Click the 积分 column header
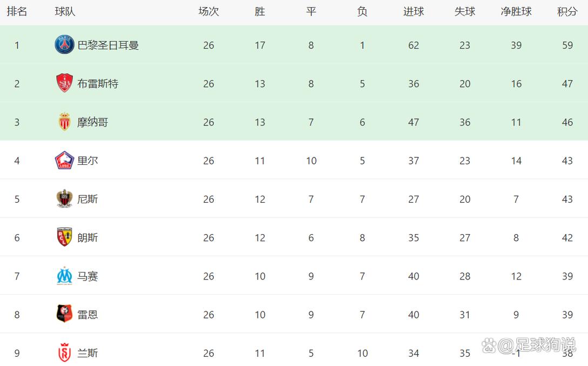The image size is (588, 366). [x=567, y=12]
